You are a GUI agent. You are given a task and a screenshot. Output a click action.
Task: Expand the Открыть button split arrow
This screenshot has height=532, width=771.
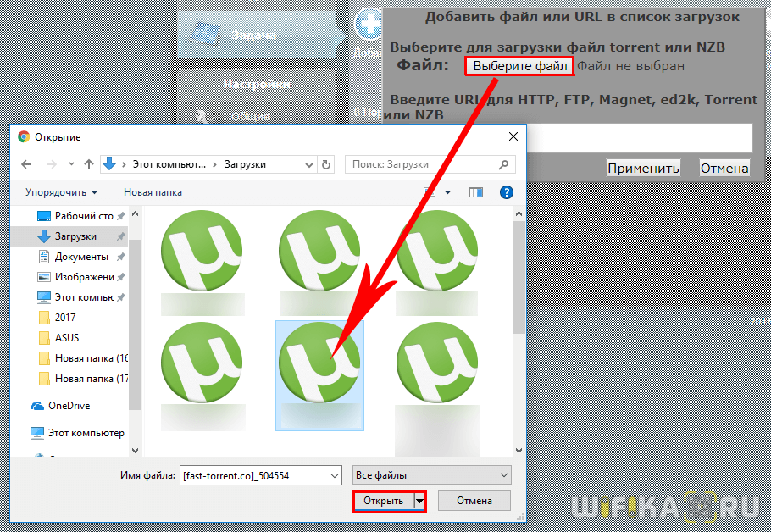pos(419,501)
